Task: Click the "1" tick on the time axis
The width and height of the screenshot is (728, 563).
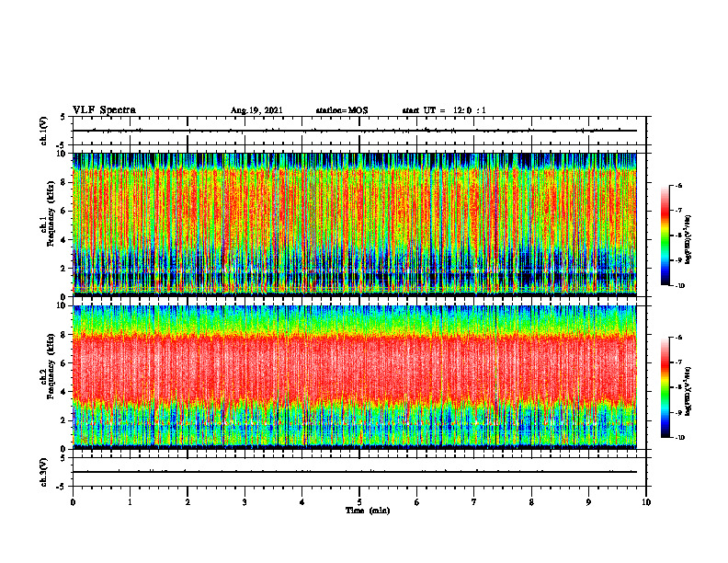Action: 130,502
